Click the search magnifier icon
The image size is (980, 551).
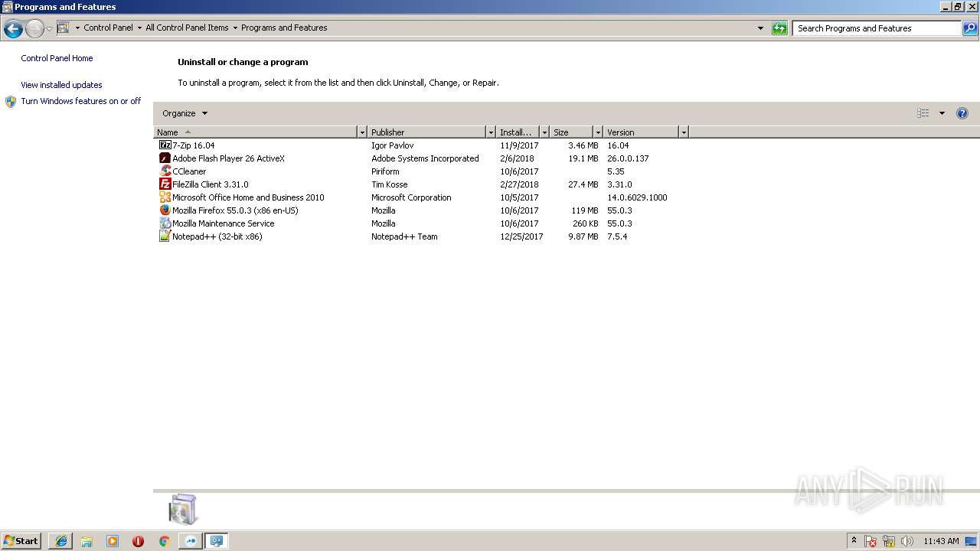click(x=970, y=28)
